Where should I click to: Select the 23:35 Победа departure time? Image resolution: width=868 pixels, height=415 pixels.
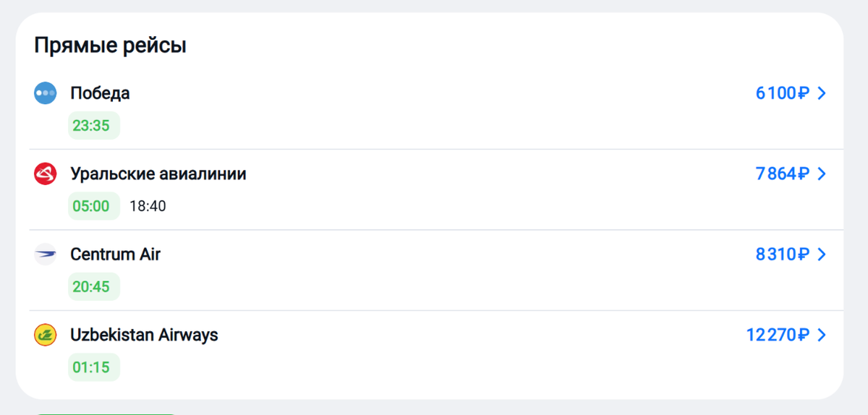91,126
